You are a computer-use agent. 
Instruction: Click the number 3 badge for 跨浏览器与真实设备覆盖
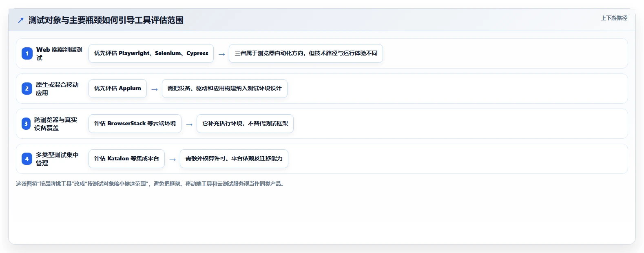26,124
